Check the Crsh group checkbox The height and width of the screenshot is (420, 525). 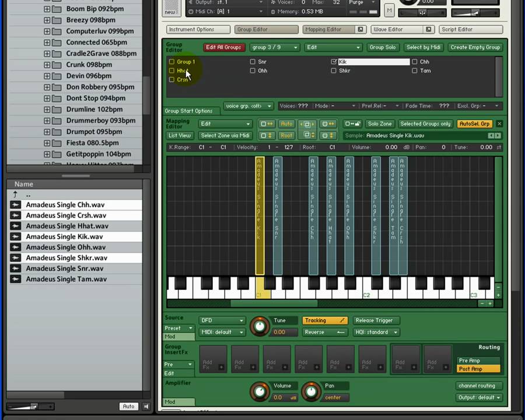pos(171,80)
